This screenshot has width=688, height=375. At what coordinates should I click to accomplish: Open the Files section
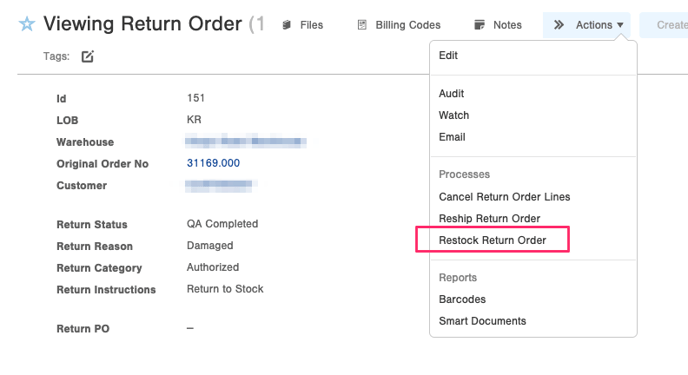tap(312, 25)
